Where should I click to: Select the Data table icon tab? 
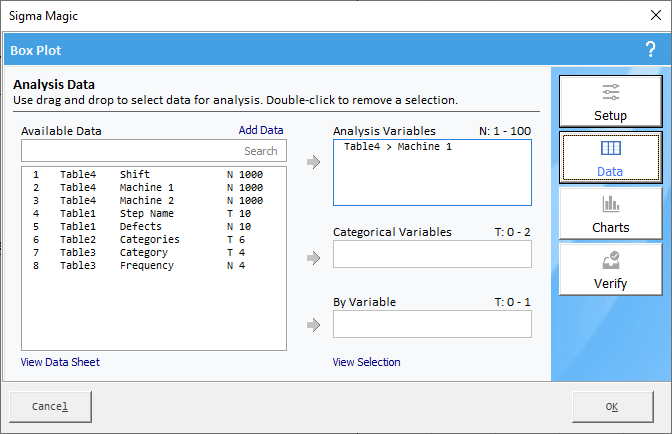pyautogui.click(x=610, y=157)
